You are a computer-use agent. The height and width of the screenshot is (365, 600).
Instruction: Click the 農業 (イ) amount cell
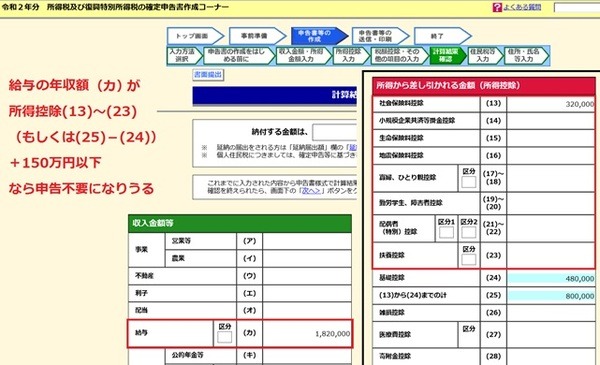tap(307, 258)
